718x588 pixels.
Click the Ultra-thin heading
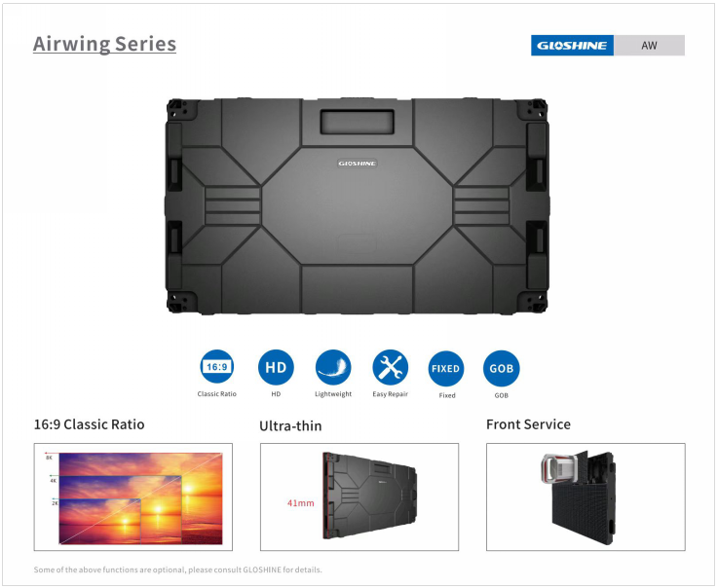[x=290, y=426]
